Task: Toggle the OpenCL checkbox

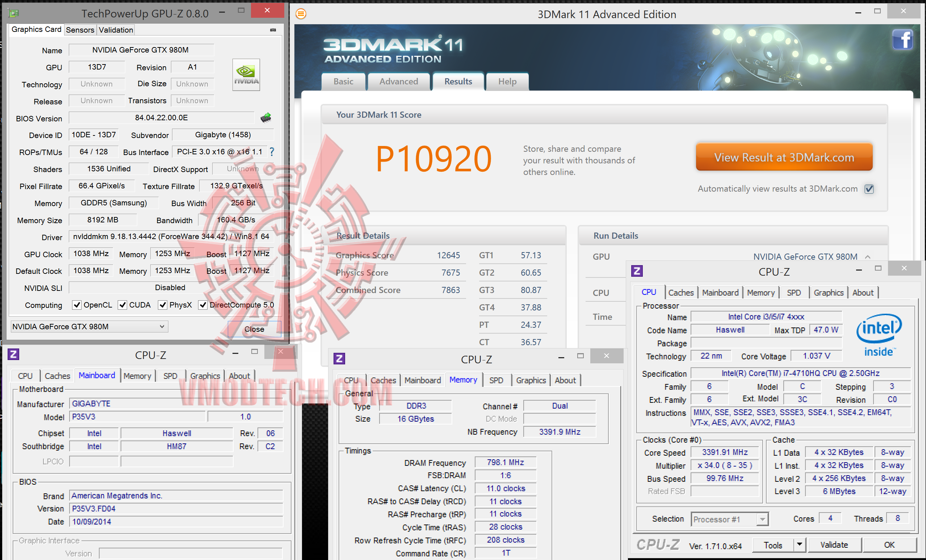Action: 77,305
